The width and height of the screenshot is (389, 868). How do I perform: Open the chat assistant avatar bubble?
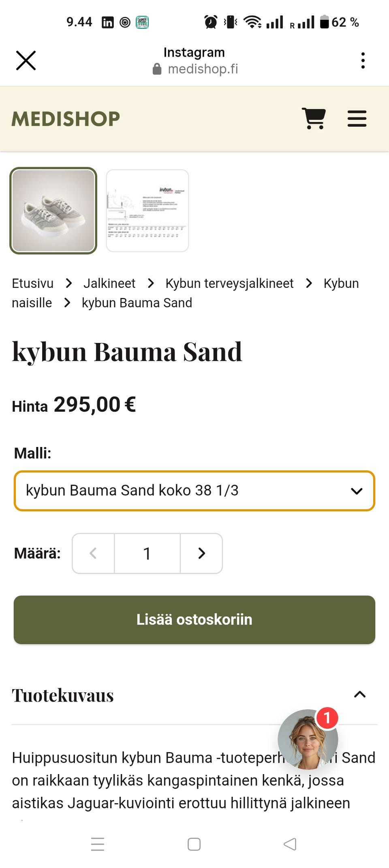coord(308,739)
